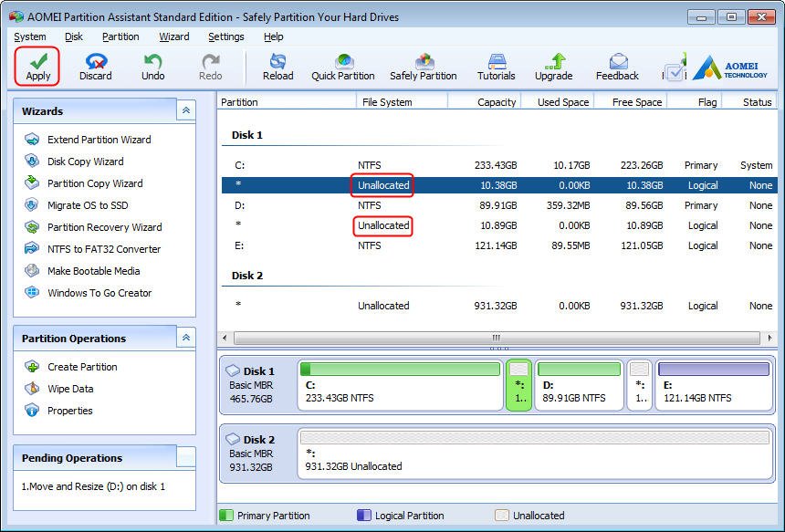Click the Disk 2 heading in list

click(246, 276)
